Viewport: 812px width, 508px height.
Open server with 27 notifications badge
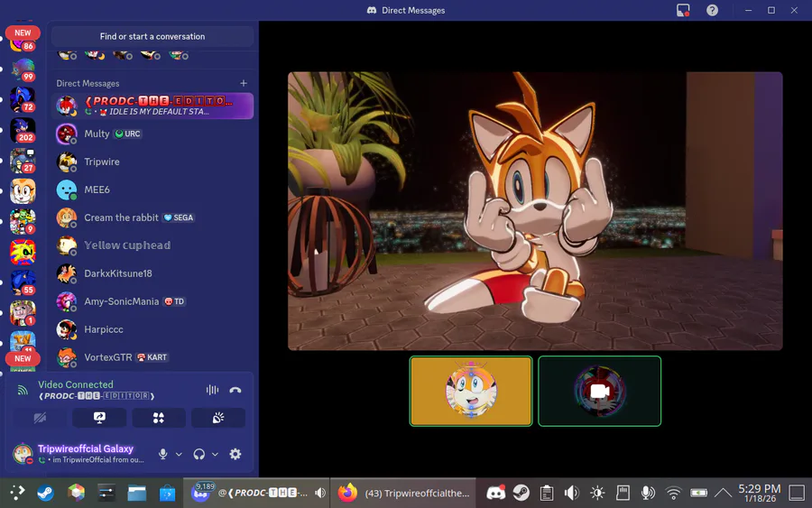[x=23, y=161]
